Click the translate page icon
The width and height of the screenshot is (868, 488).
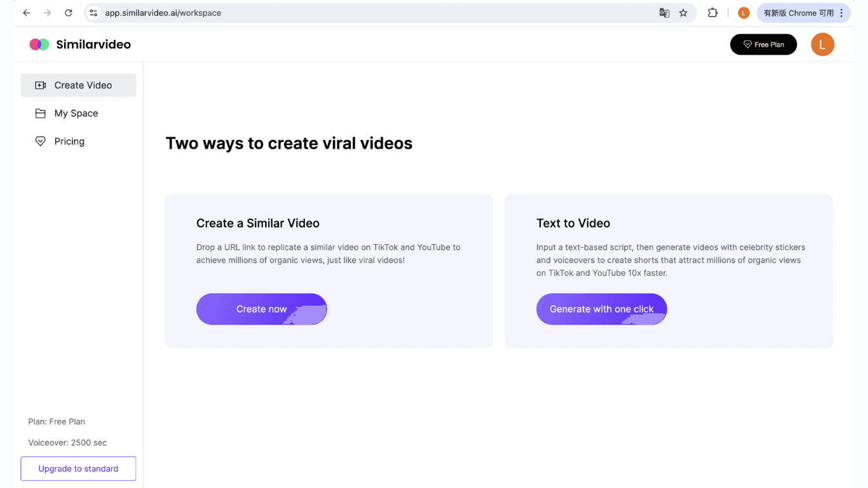point(664,13)
